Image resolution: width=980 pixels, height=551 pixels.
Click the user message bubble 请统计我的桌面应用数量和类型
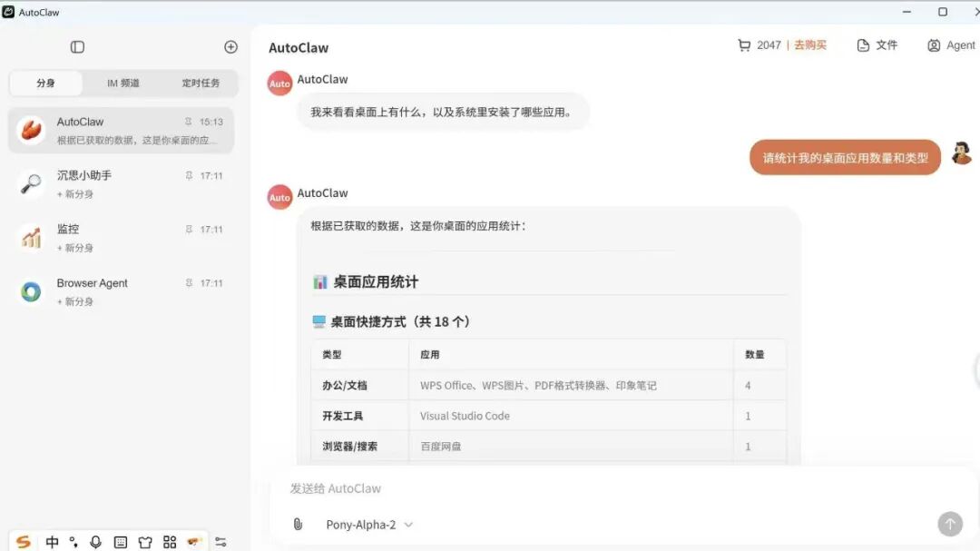pos(845,158)
